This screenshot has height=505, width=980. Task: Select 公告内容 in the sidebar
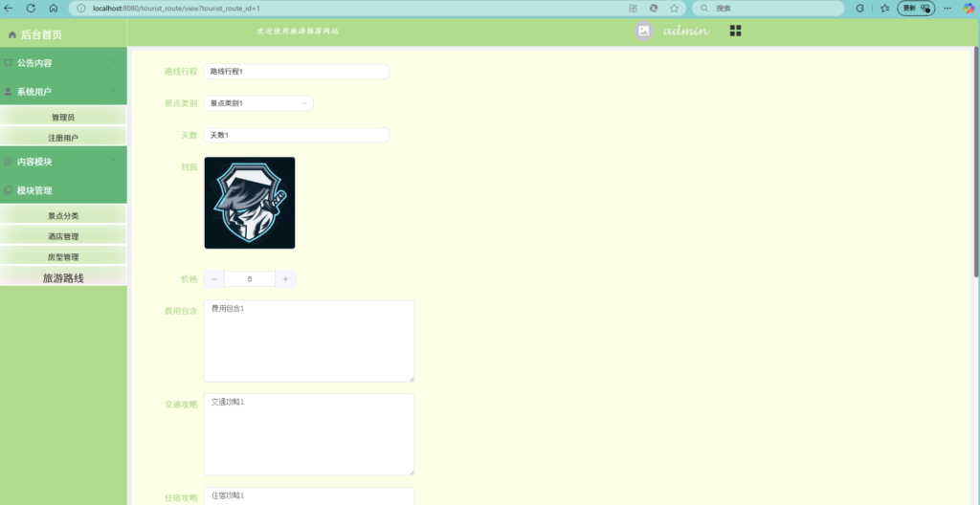tap(63, 62)
